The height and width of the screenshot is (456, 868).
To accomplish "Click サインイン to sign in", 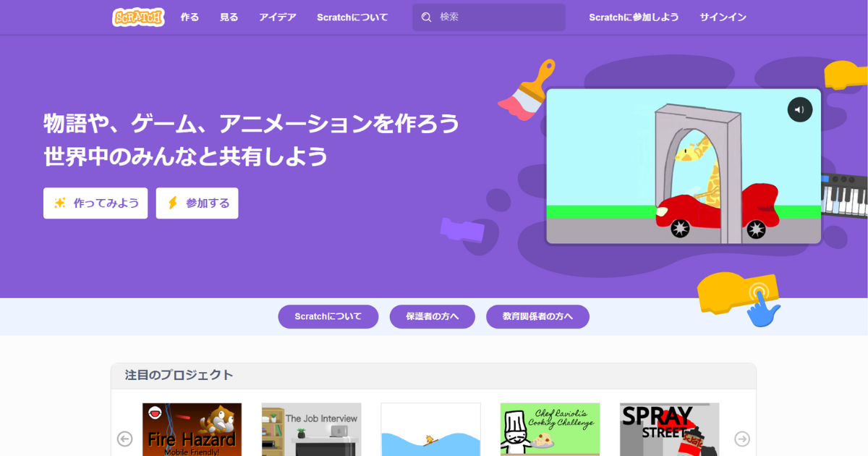I will coord(723,17).
